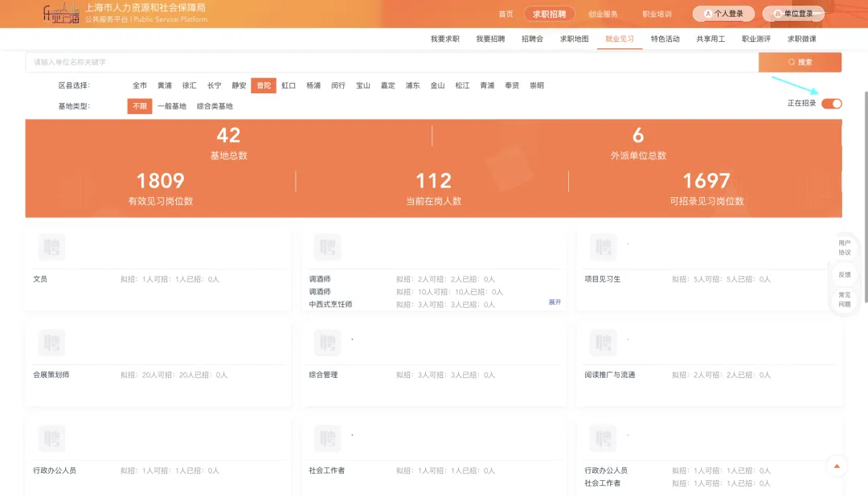Switch to the 求职地图 tab
The height and width of the screenshot is (497, 868).
[574, 39]
